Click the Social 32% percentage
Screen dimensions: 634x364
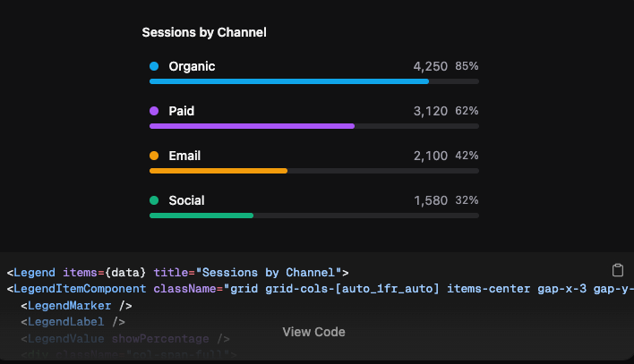pyautogui.click(x=467, y=200)
